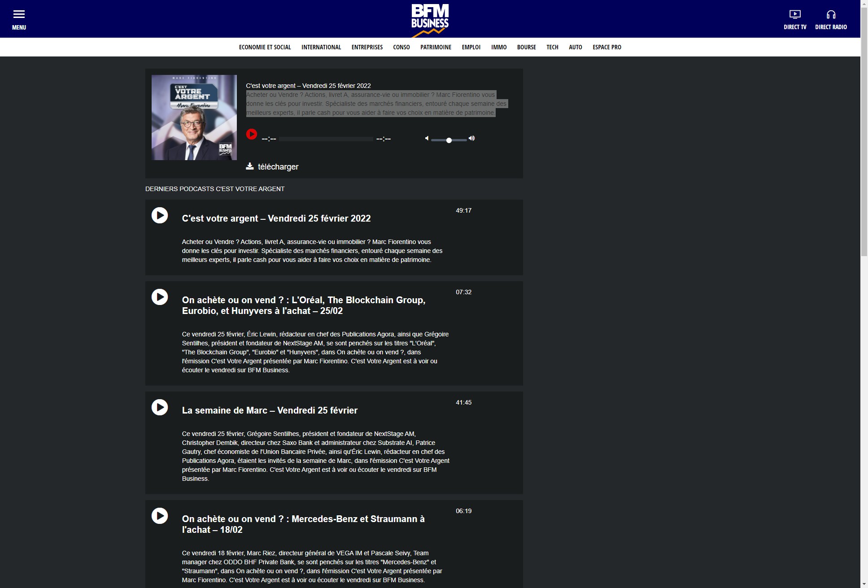Click the loud-volume speaker icon
Screen dimensions: 868x588
(x=471, y=138)
